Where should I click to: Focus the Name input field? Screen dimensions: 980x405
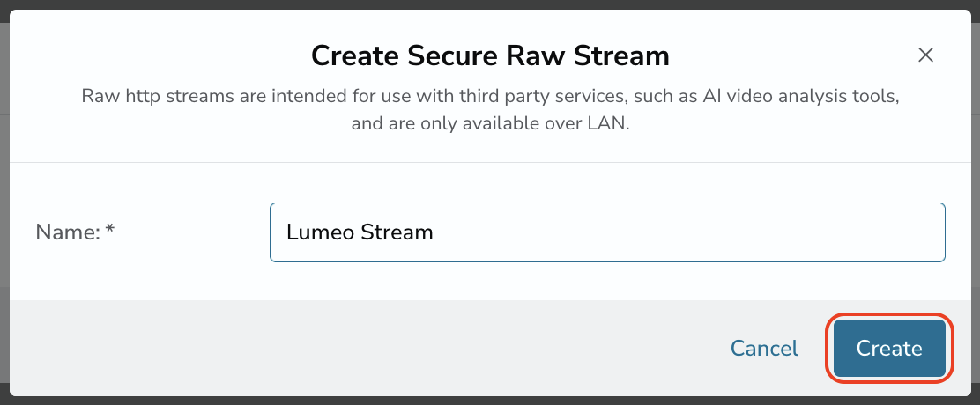(x=607, y=232)
